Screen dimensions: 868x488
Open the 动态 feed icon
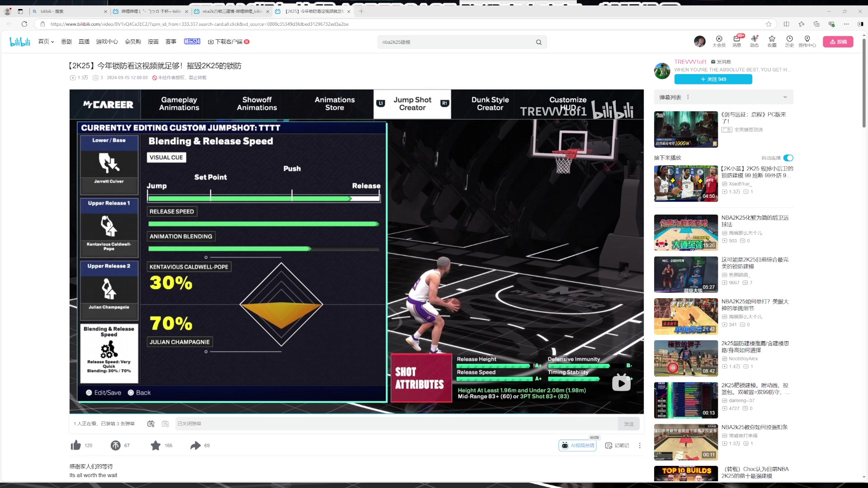[755, 42]
